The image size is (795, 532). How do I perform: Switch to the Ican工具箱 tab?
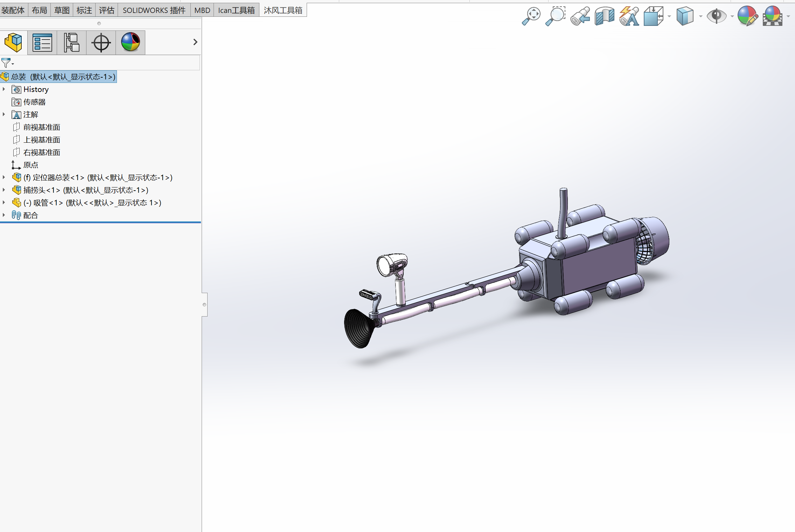coord(236,10)
